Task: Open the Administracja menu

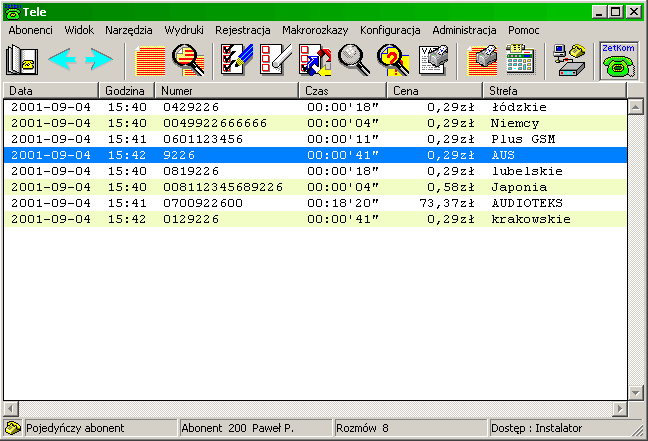Action: click(464, 30)
